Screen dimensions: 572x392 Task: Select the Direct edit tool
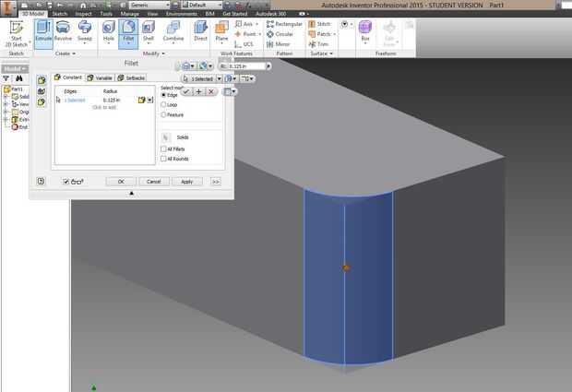pos(200,31)
